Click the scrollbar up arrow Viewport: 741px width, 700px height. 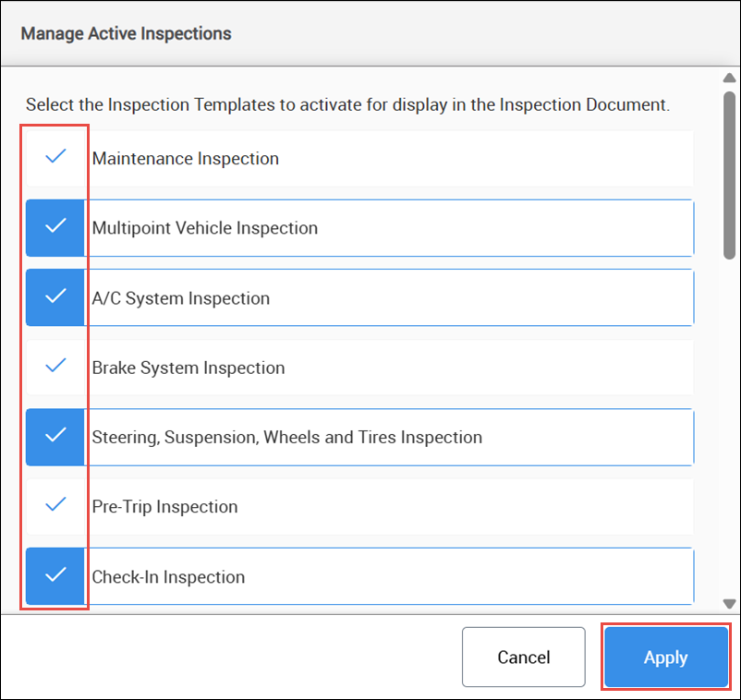click(729, 78)
